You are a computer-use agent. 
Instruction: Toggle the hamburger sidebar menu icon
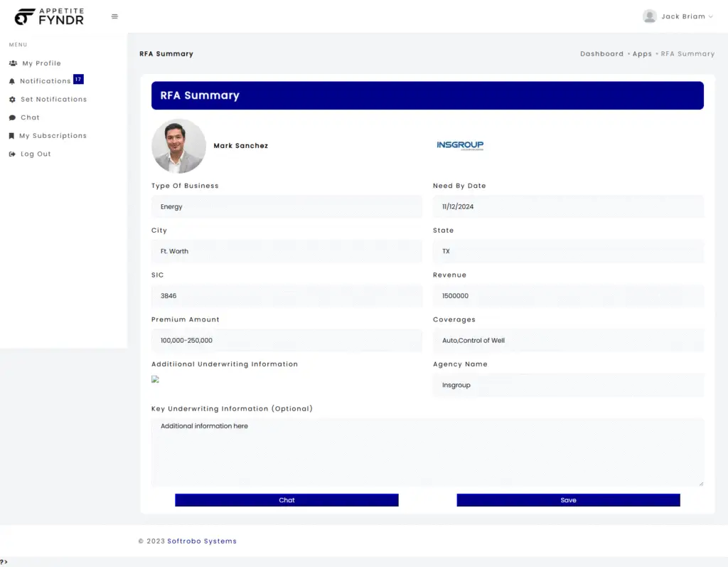point(114,16)
